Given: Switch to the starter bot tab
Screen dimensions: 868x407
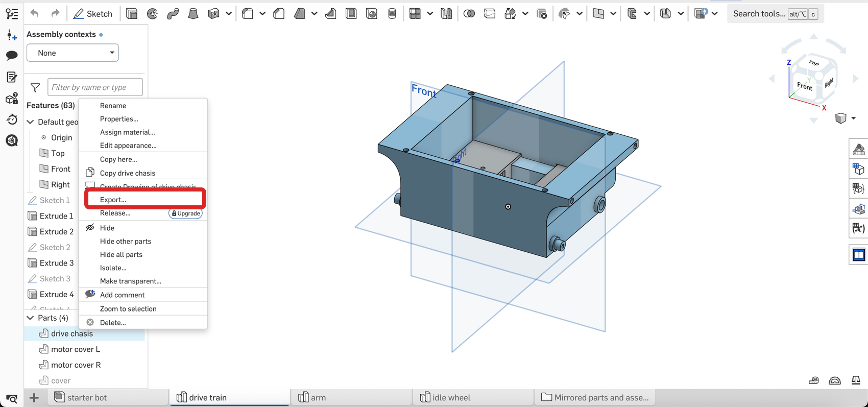Looking at the screenshot, I should click(108, 397).
